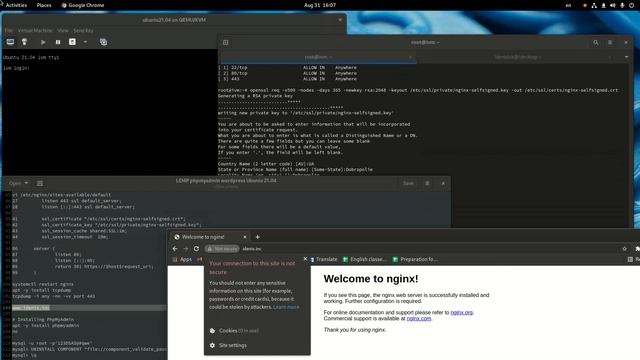Screen dimensions: 640x360
Task: Click the Not secure site info chip
Action: click(x=222, y=249)
